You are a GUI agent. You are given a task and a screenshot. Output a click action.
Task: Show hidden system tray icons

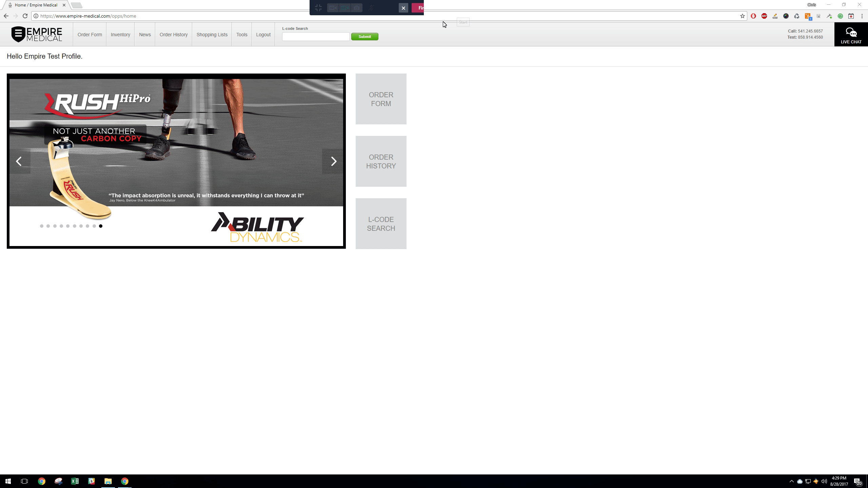tap(792, 481)
